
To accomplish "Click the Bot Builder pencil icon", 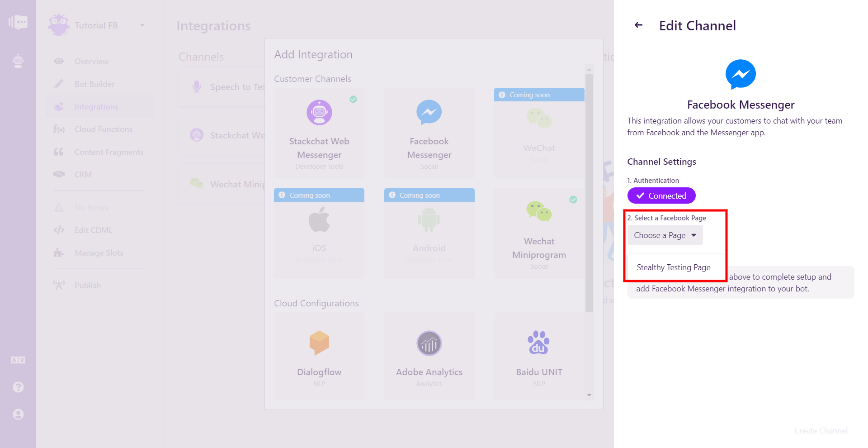I will point(59,84).
